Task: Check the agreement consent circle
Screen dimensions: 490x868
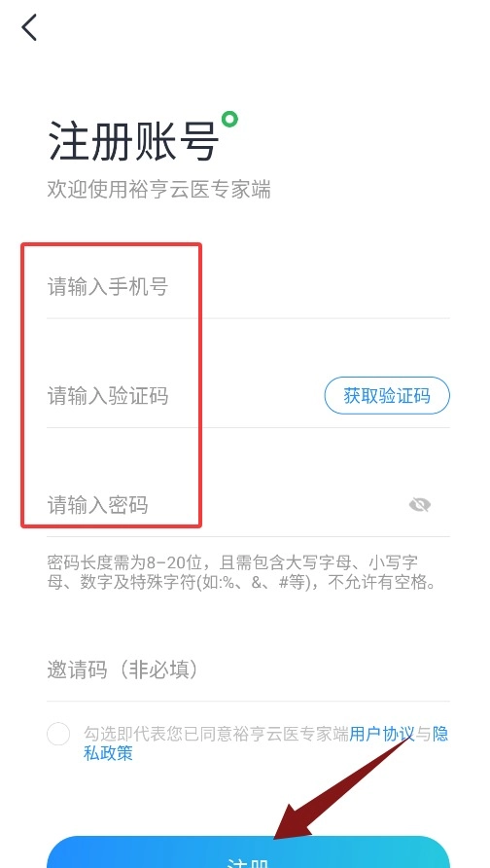Action: 58,735
